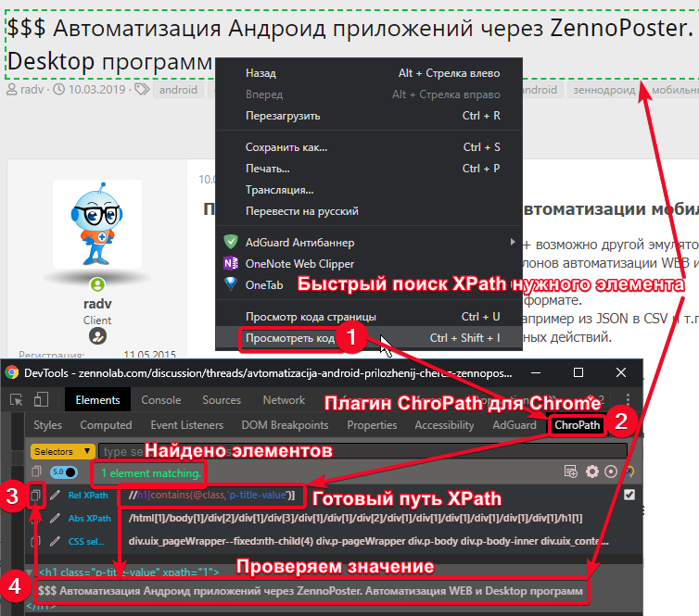699x616 pixels.
Task: Click the OneTab funnel icon in context menu
Action: 231,283
